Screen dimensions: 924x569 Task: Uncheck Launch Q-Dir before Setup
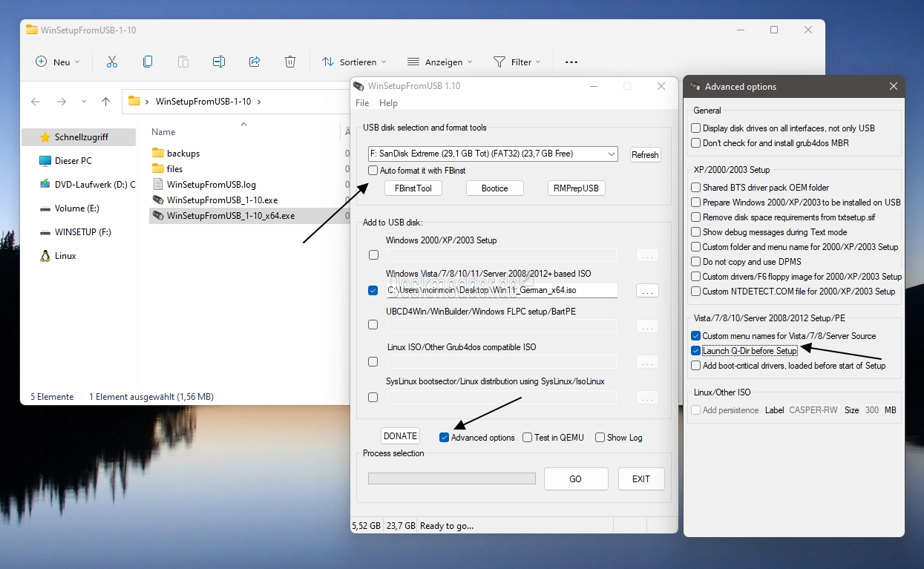695,351
